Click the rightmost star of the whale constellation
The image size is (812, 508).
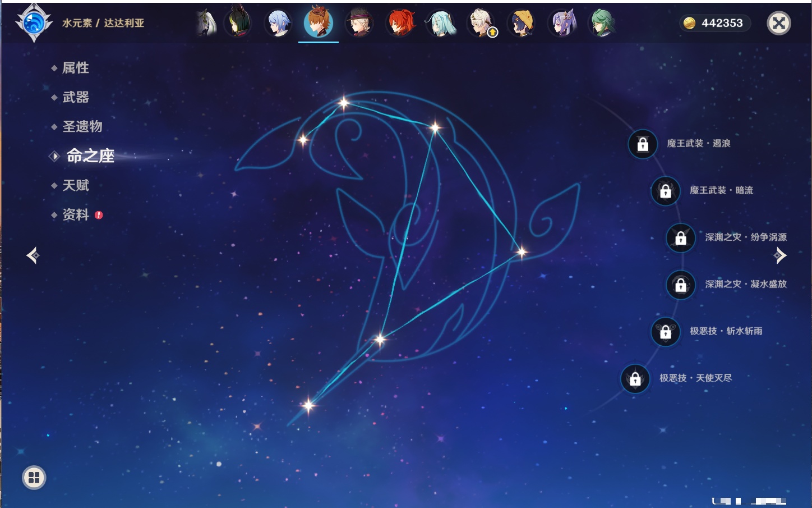522,252
